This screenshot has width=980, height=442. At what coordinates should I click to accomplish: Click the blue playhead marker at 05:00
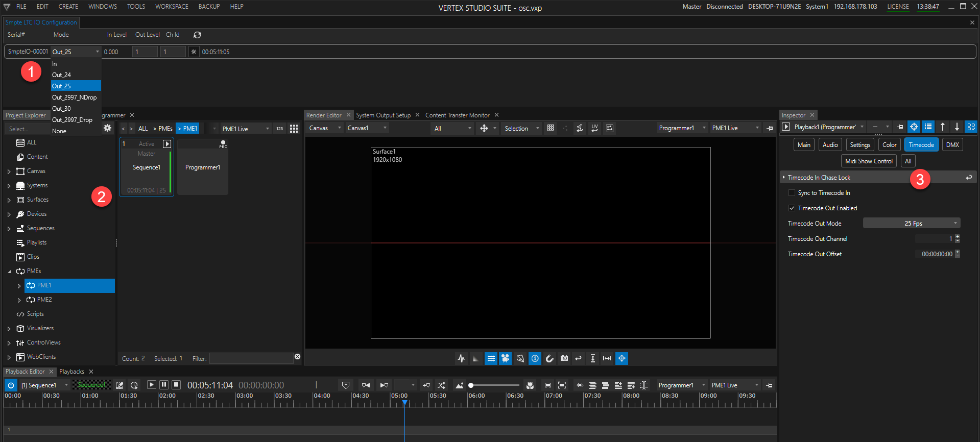tap(404, 403)
